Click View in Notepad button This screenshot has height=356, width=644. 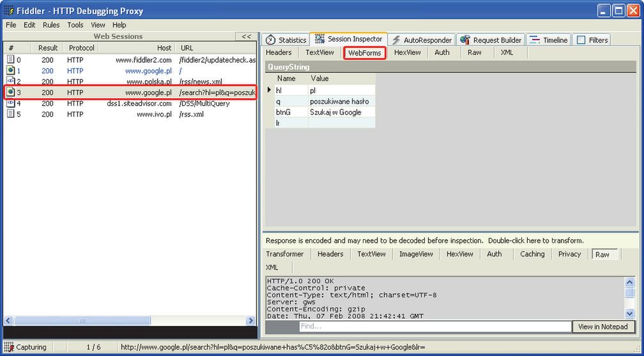pos(603,327)
